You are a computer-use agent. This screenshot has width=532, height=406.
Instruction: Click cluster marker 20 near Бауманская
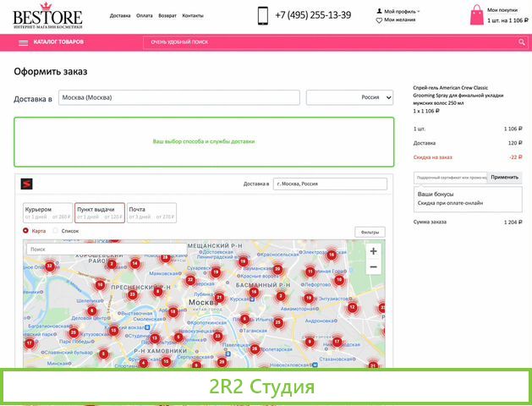(277, 269)
